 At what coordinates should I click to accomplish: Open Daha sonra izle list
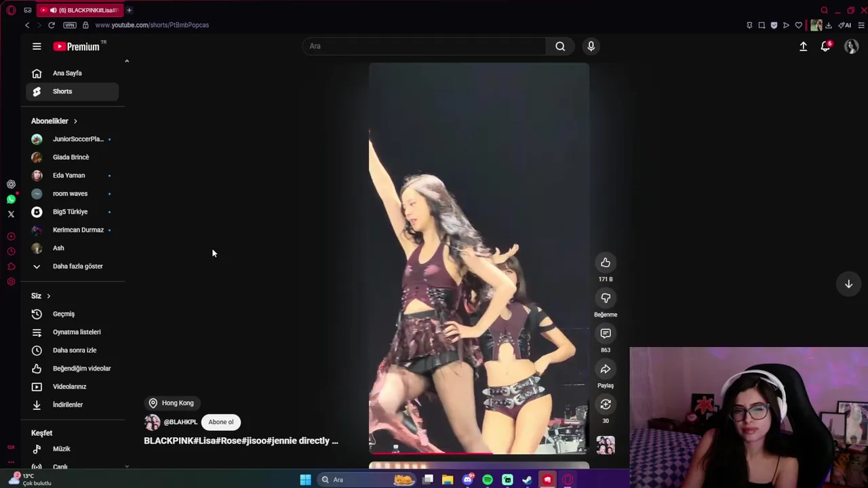coord(72,350)
